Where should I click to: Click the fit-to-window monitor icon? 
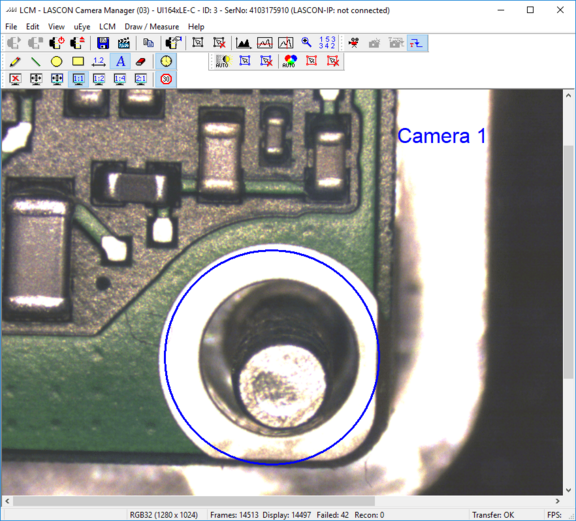tap(36, 79)
